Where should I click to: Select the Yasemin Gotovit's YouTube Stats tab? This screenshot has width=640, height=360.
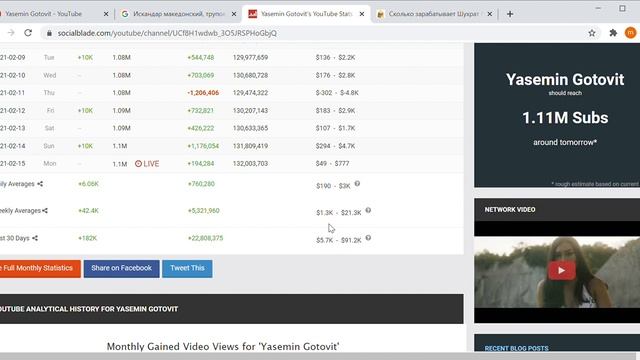(x=307, y=14)
